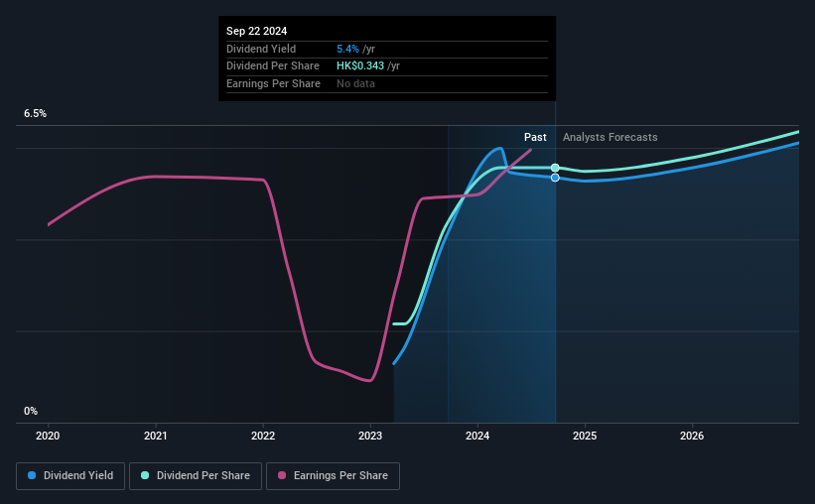Click the pink Earnings Per Share legend dot
815x504 pixels.
point(282,475)
